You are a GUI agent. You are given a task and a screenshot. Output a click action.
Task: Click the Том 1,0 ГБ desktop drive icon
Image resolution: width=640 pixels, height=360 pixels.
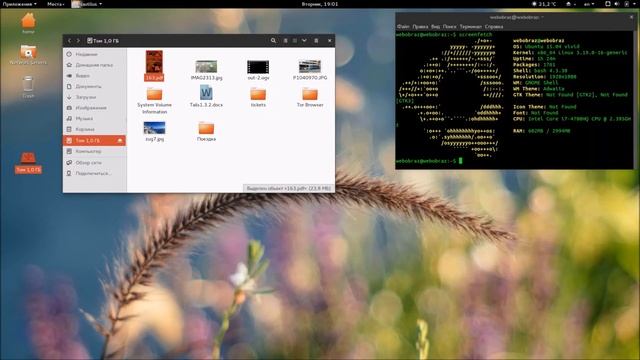tap(28, 162)
